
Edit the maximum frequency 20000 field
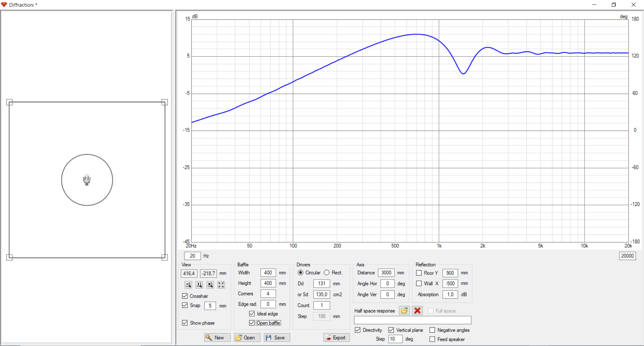tap(628, 256)
